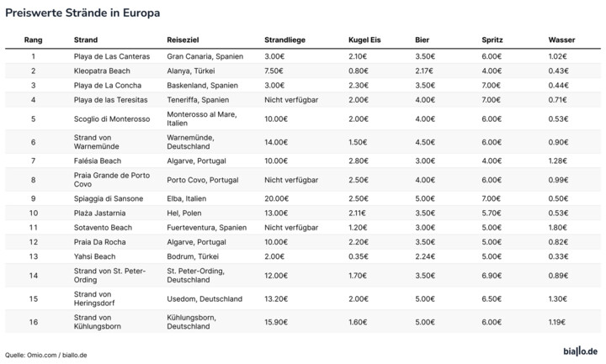The height and width of the screenshot is (364, 606).
Task: Click the Rang column header
Action: 33,40
